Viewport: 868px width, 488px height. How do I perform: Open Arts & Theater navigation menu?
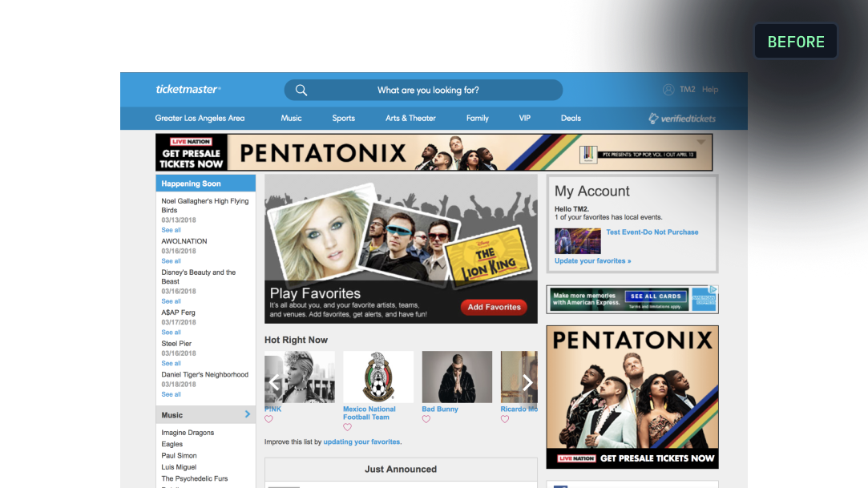pyautogui.click(x=410, y=119)
